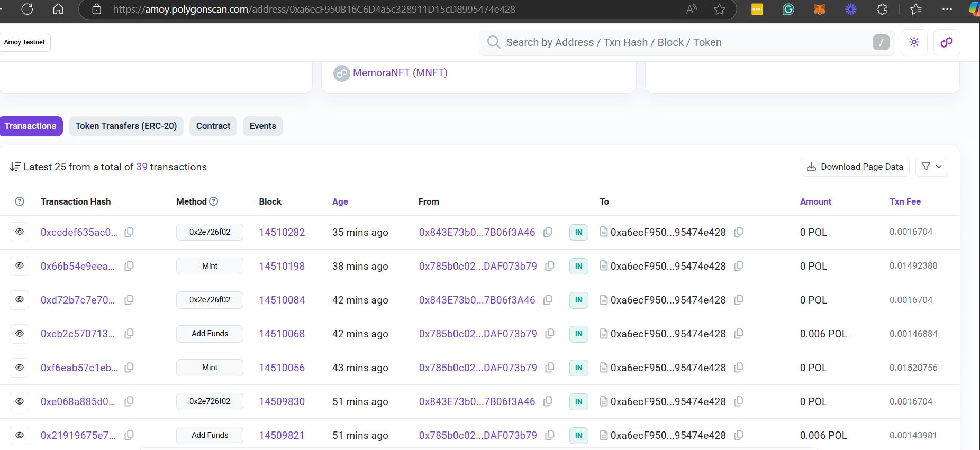Open MemoraNFT (MNFT) token link
The height and width of the screenshot is (450, 980).
point(400,73)
